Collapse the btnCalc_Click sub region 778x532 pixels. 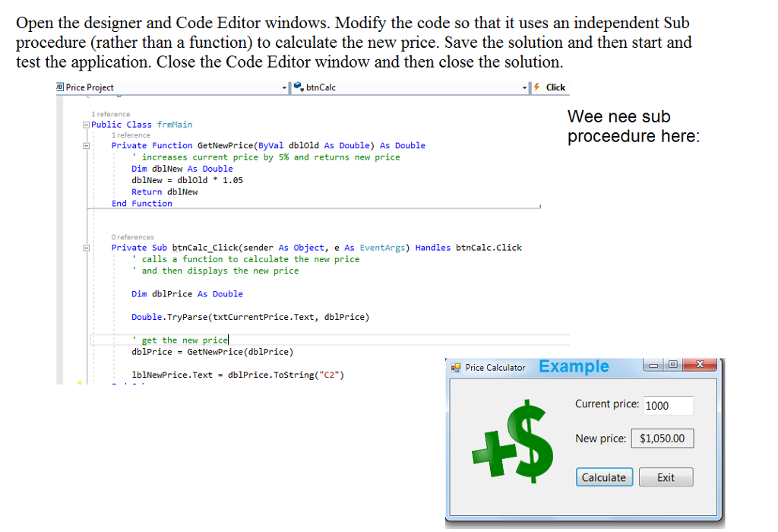86,248
